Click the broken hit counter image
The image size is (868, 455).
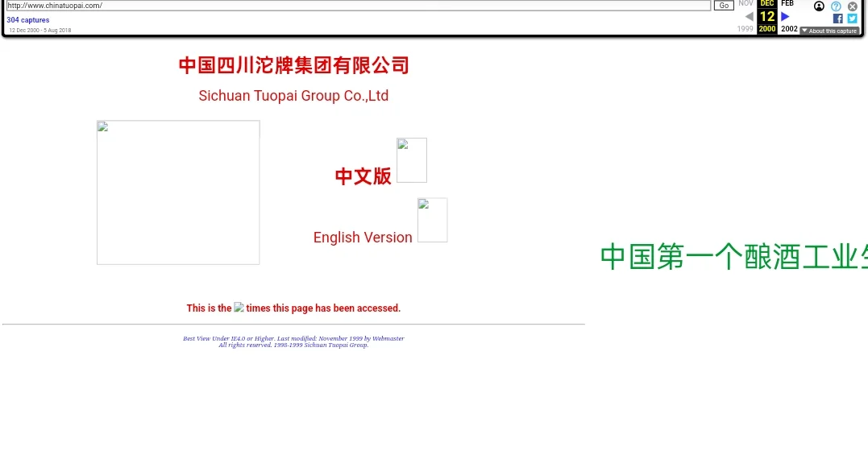pyautogui.click(x=239, y=308)
